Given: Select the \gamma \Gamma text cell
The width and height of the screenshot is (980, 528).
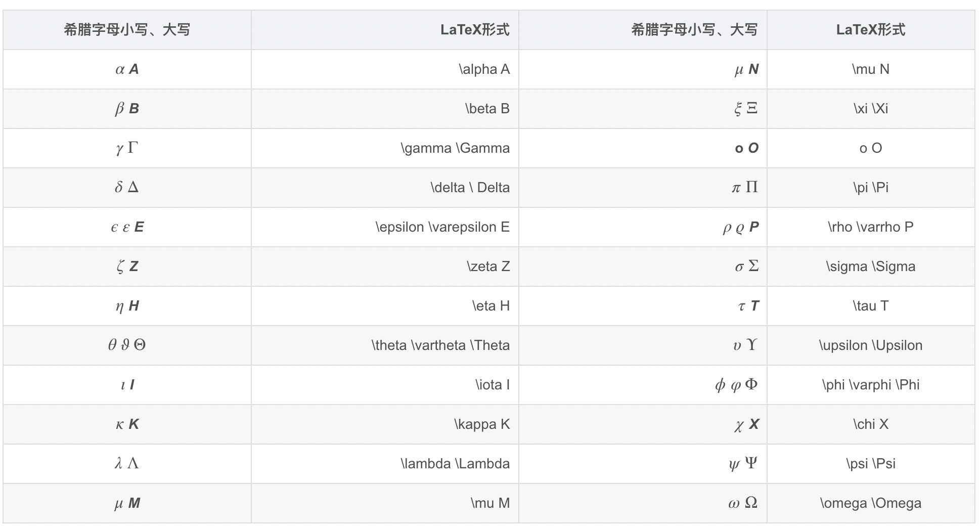Looking at the screenshot, I should click(x=385, y=148).
